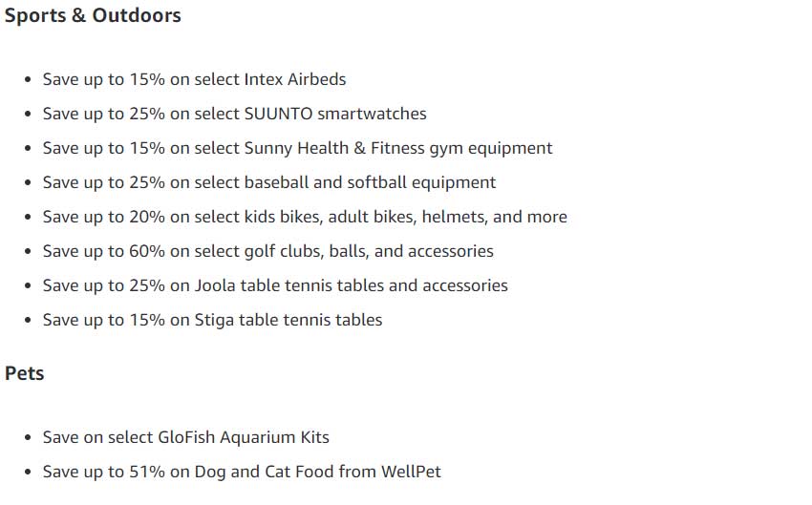Click the "51%" text in WellPet offer
The width and height of the screenshot is (812, 505).
[147, 472]
